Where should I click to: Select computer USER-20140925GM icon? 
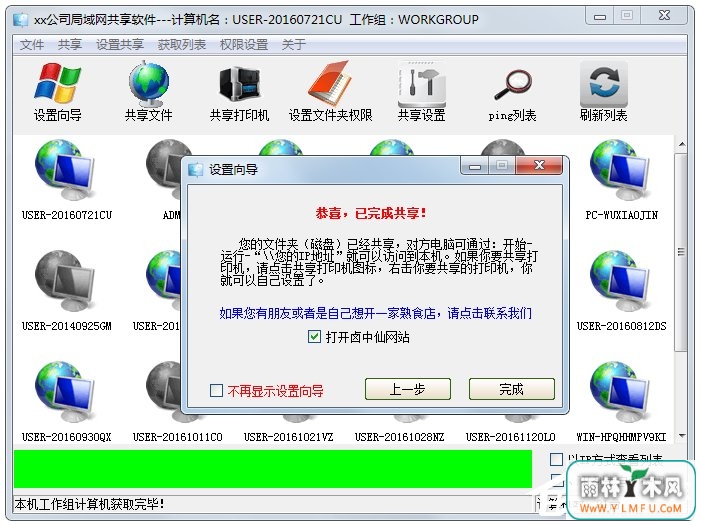tap(66, 281)
